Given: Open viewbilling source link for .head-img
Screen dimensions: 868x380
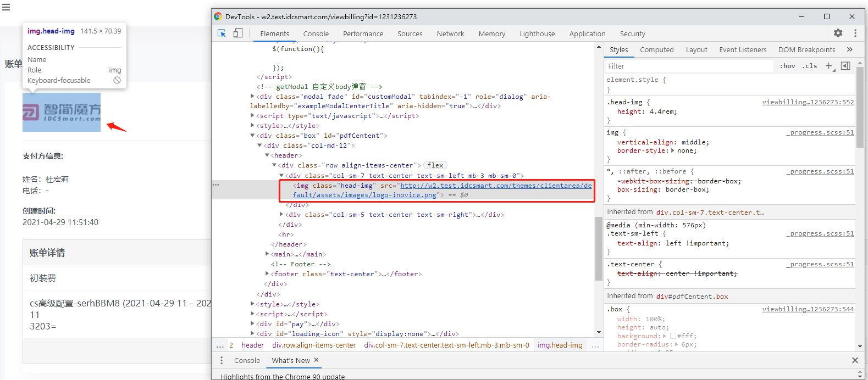Looking at the screenshot, I should coord(808,102).
